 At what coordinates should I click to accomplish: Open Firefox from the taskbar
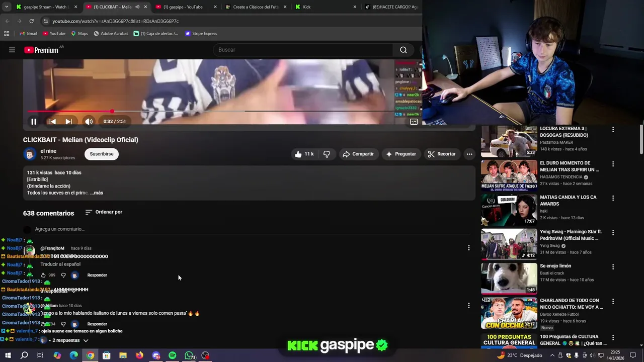click(x=139, y=355)
